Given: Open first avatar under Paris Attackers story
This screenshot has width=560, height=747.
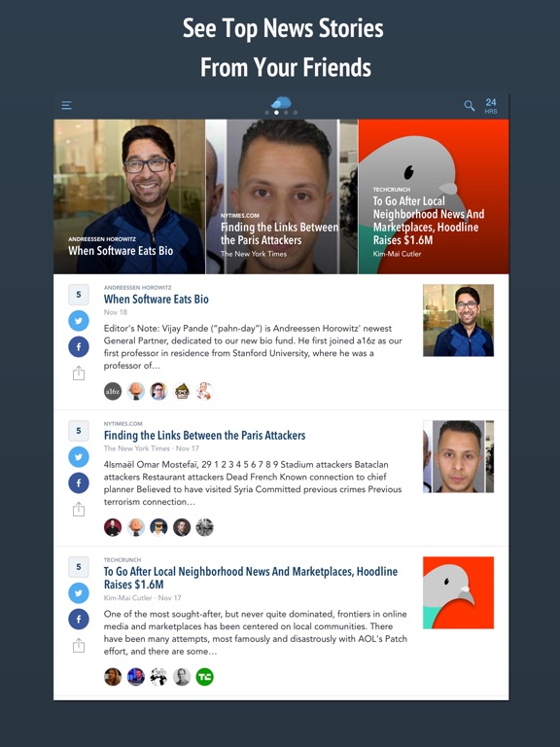Looking at the screenshot, I should pyautogui.click(x=113, y=527).
